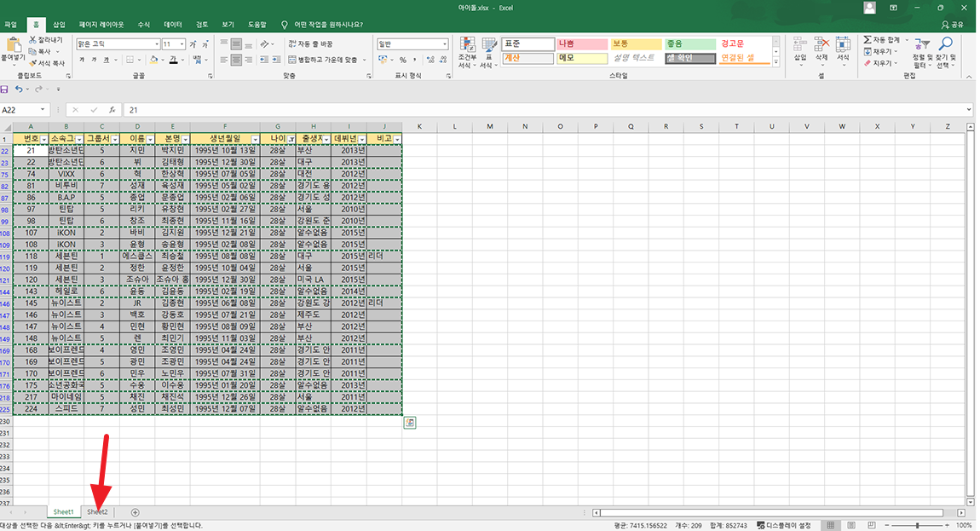The height and width of the screenshot is (531, 980).
Task: Switch to the Sheet2 worksheet tab
Action: [97, 512]
